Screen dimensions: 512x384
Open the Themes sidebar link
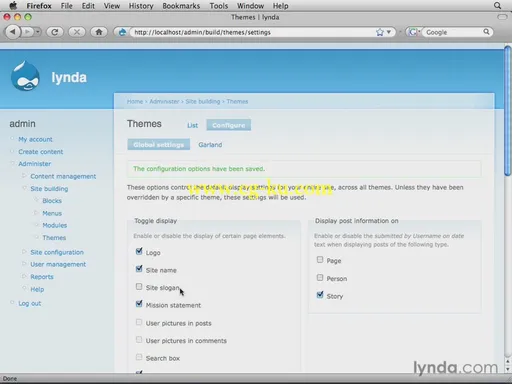54,238
